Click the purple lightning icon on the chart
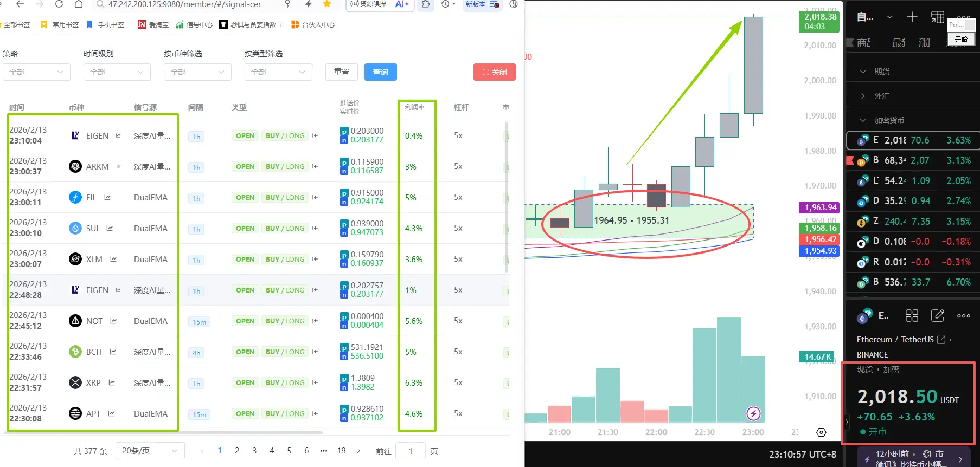This screenshot has width=980, height=467. [753, 414]
